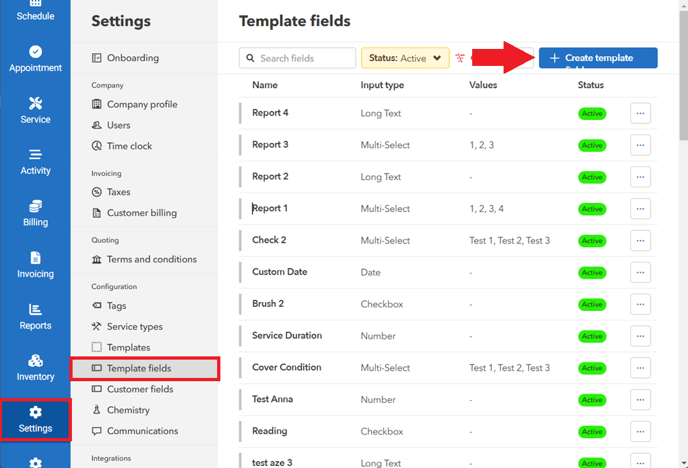Click the clear filter icon beside Status

tap(460, 58)
